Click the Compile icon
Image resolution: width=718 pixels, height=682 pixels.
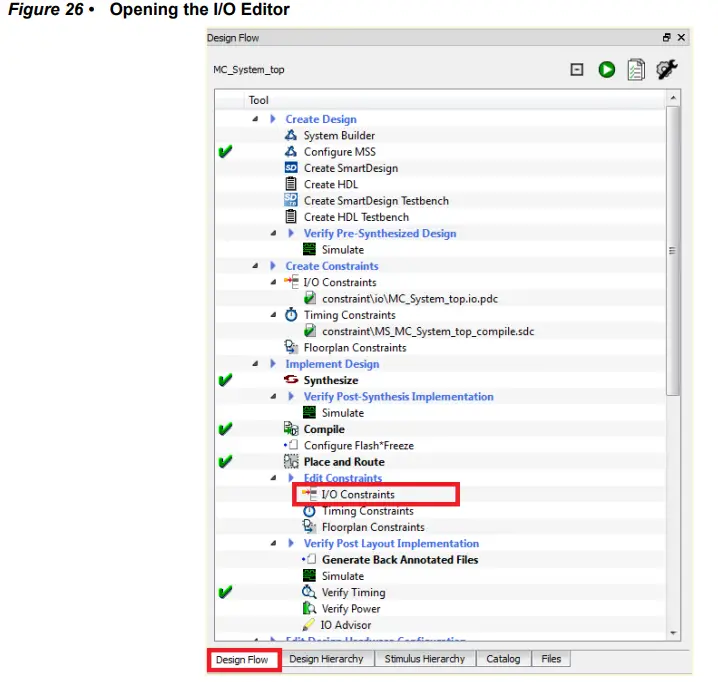(291, 429)
